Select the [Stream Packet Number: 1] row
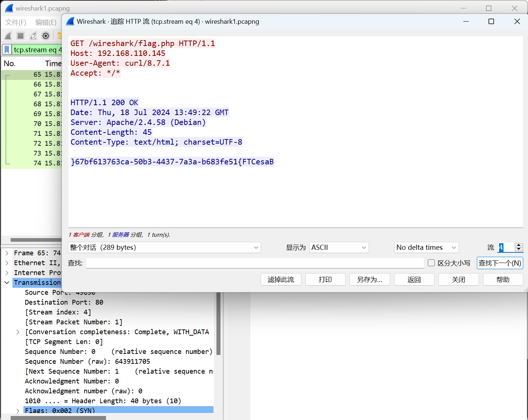The image size is (528, 420). pyautogui.click(x=73, y=322)
